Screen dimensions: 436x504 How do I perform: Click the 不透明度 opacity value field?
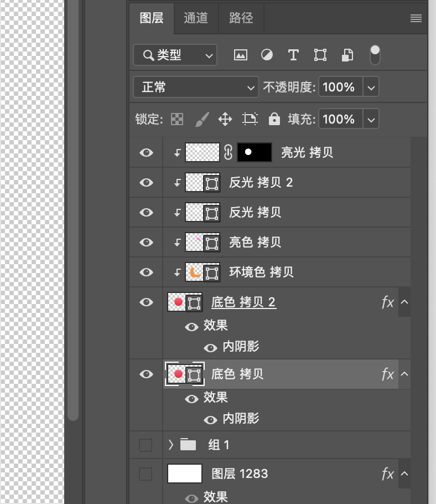pyautogui.click(x=341, y=87)
